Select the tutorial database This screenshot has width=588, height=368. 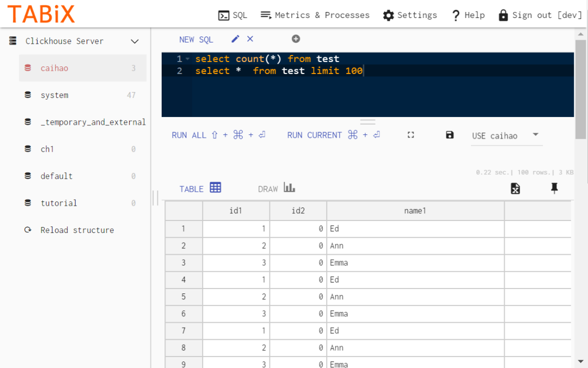pos(83,203)
